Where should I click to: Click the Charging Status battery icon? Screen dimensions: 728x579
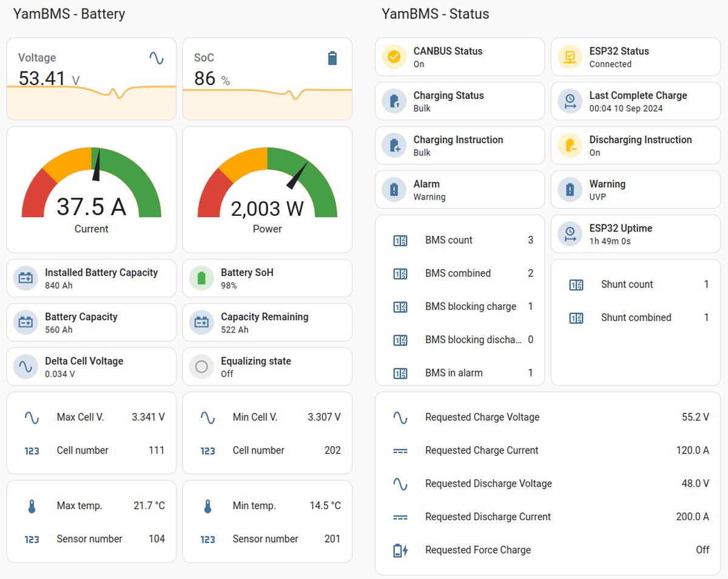point(394,101)
